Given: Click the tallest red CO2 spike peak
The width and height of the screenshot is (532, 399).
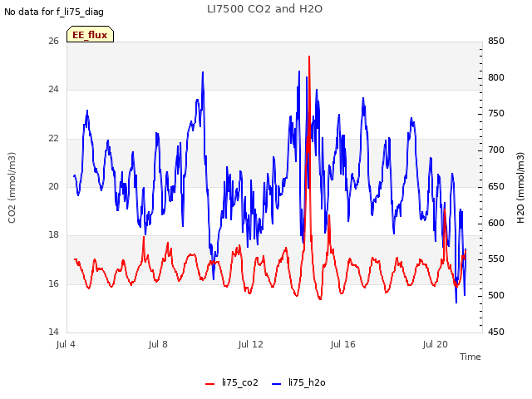Looking at the screenshot, I should click(x=309, y=57).
